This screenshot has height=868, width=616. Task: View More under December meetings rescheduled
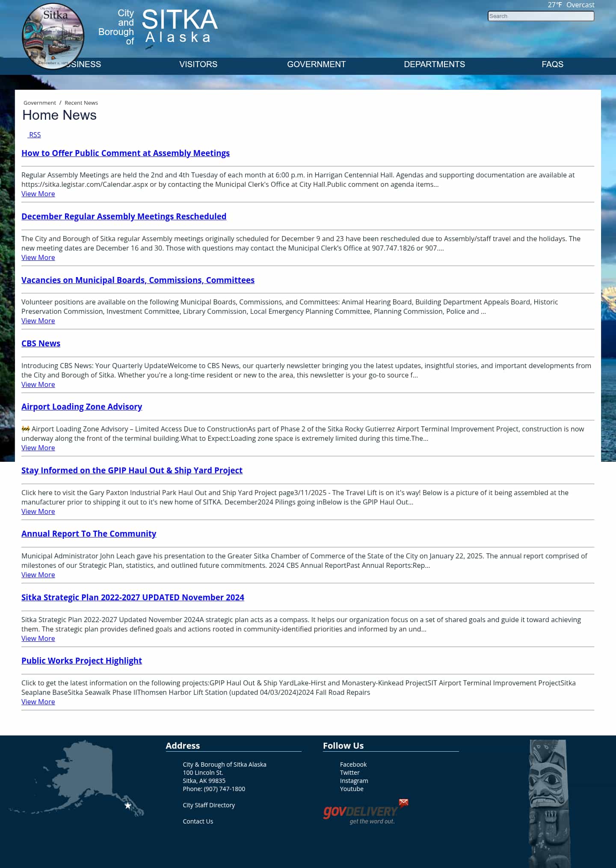[38, 257]
